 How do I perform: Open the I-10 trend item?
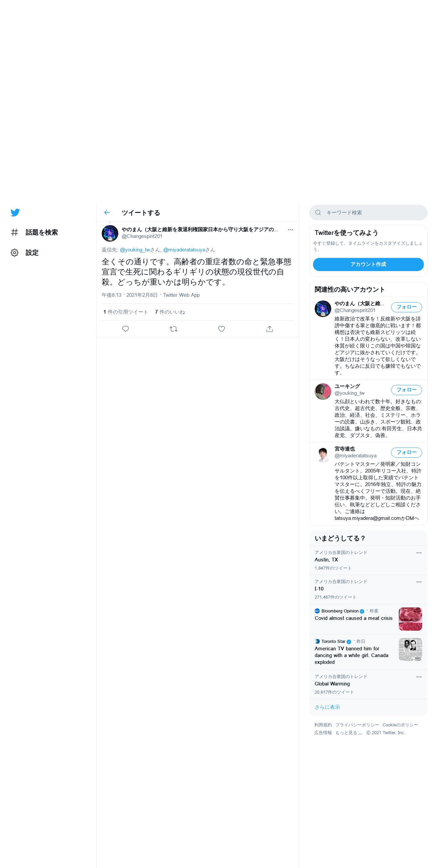pos(368,589)
